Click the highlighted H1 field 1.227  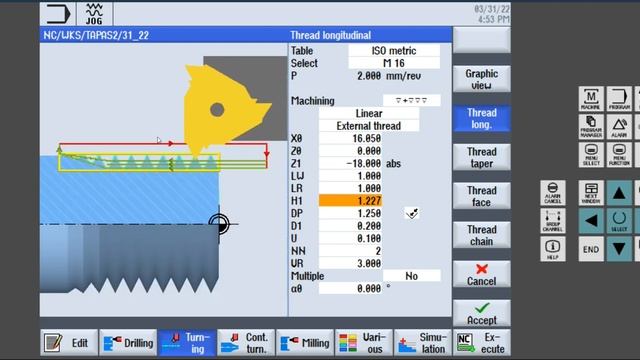click(x=350, y=201)
